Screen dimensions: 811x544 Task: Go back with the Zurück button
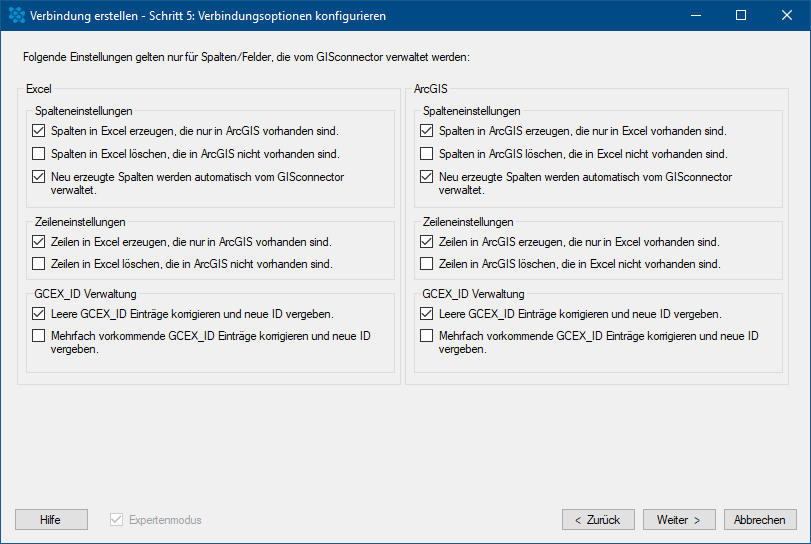click(x=598, y=520)
